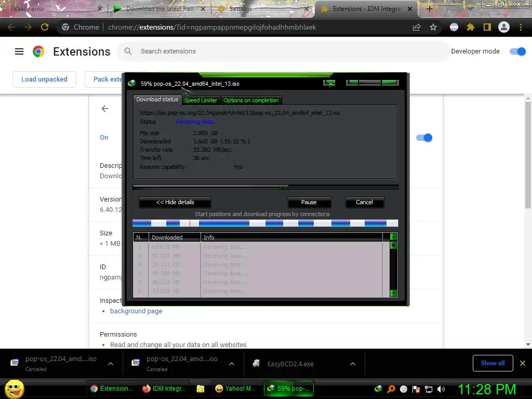Open the folder icon on the taskbar
The image size is (532, 399).
201,389
